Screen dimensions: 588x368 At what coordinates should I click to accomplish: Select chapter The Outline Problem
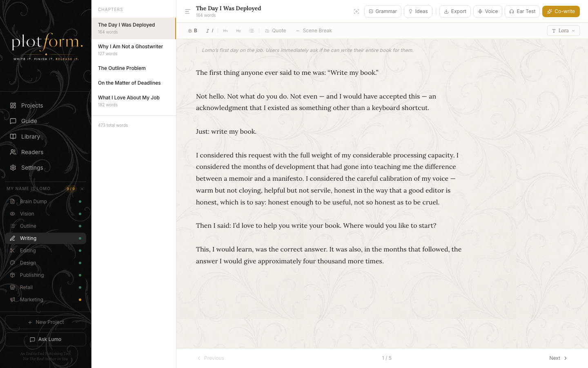coord(134,68)
